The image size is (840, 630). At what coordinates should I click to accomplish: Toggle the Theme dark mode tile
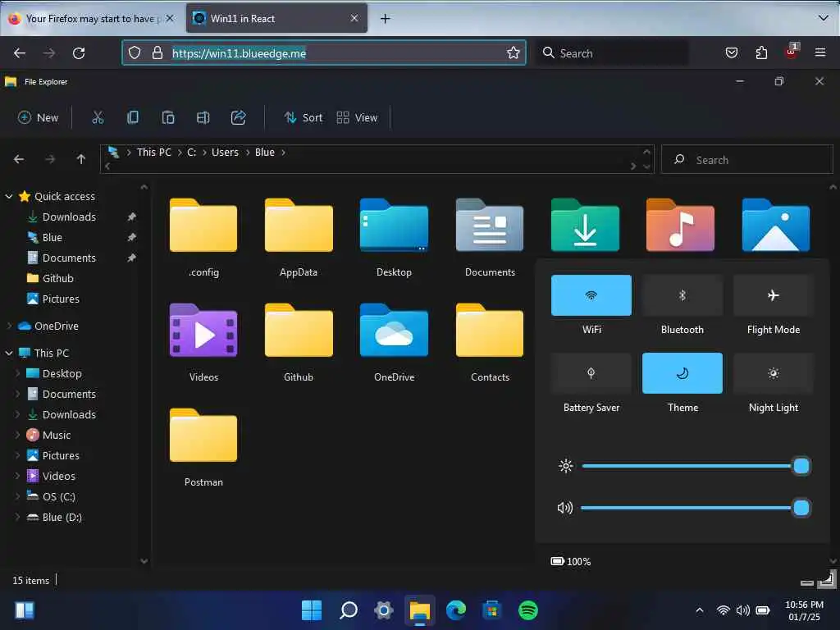pos(682,373)
